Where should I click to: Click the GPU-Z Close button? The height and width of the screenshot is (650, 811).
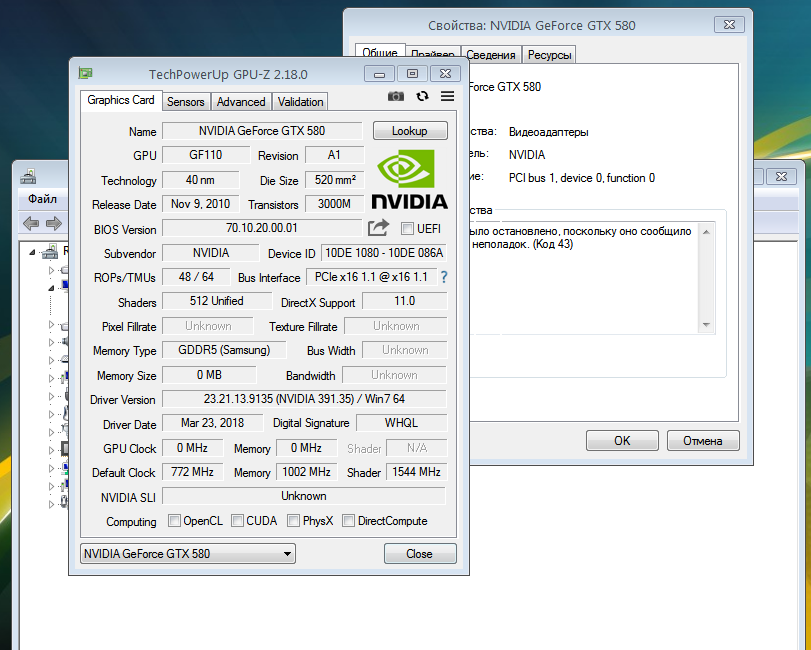[x=420, y=554]
